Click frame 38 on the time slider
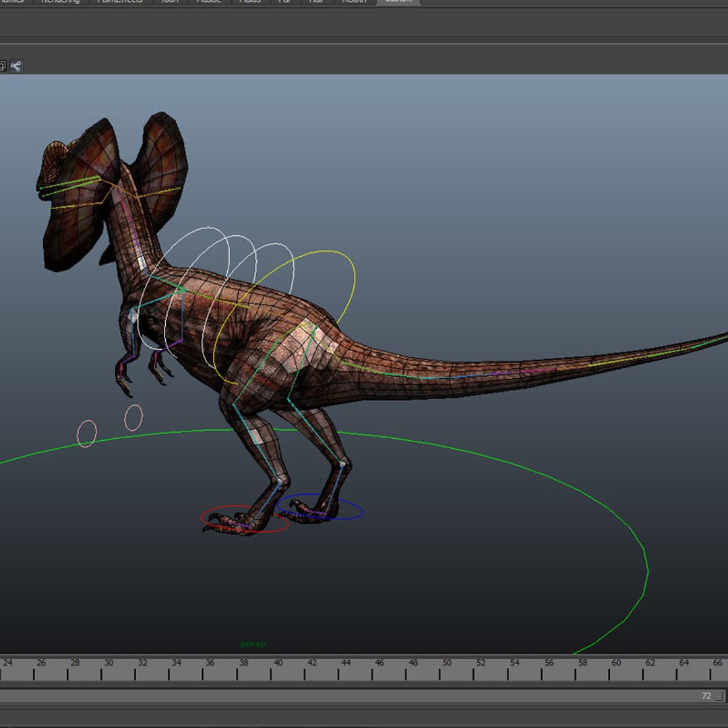This screenshot has width=728, height=728. click(x=244, y=663)
